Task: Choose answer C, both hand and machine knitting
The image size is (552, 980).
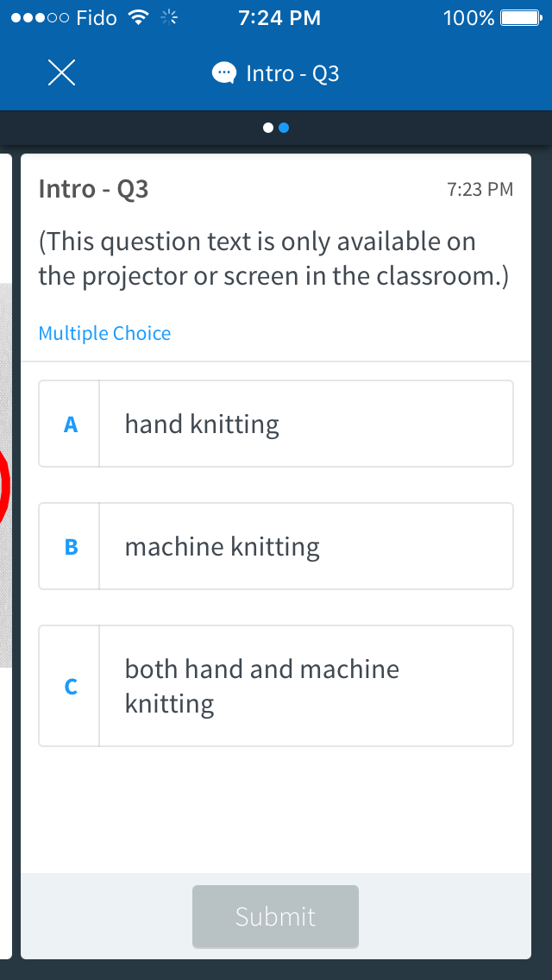Action: pos(276,685)
